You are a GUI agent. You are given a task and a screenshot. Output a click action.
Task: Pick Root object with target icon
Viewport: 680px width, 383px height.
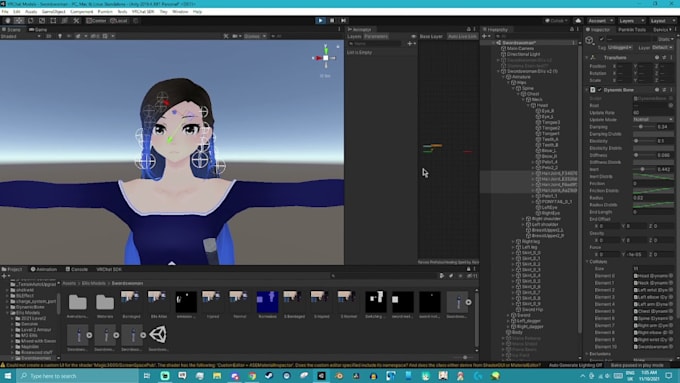point(670,105)
